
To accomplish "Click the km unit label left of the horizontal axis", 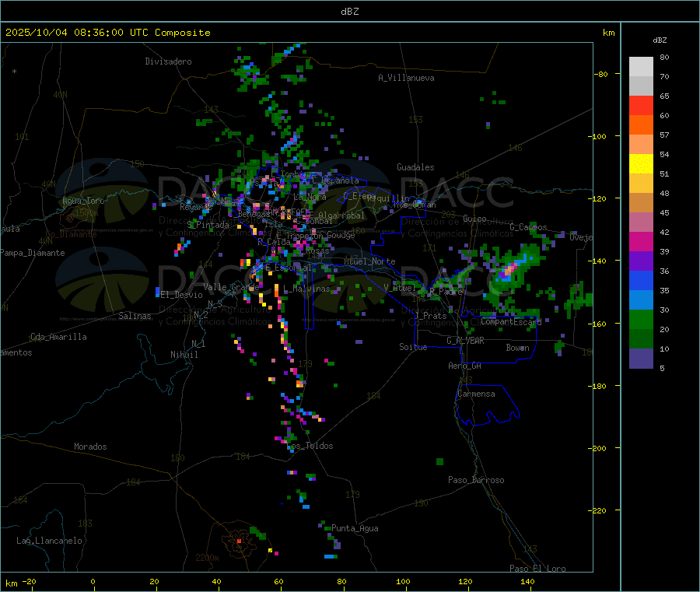I will [x=11, y=583].
